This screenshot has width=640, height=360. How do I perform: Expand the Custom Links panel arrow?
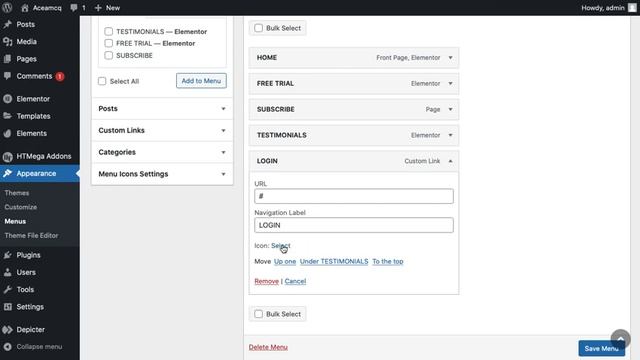click(x=223, y=131)
